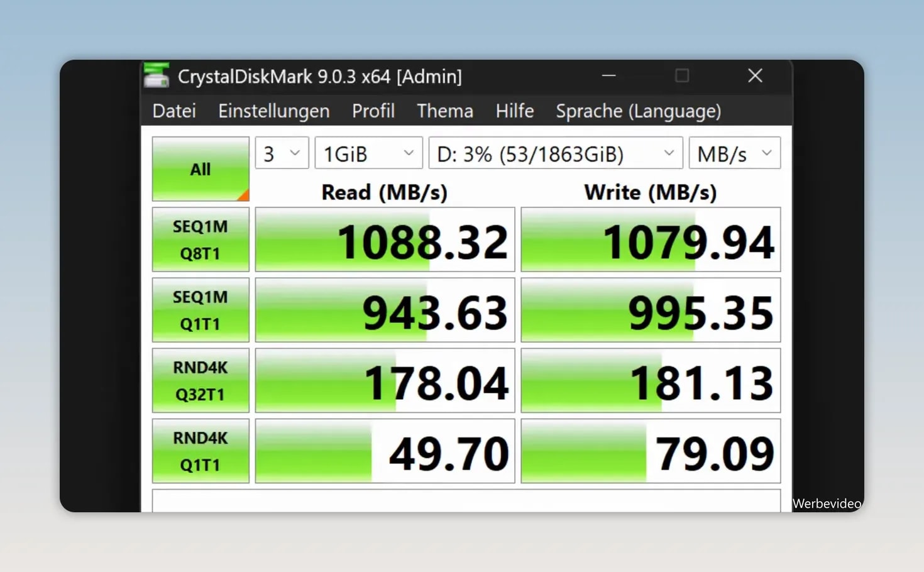The image size is (924, 572).
Task: Run the RND4K Q32T1 test
Action: pos(201,380)
